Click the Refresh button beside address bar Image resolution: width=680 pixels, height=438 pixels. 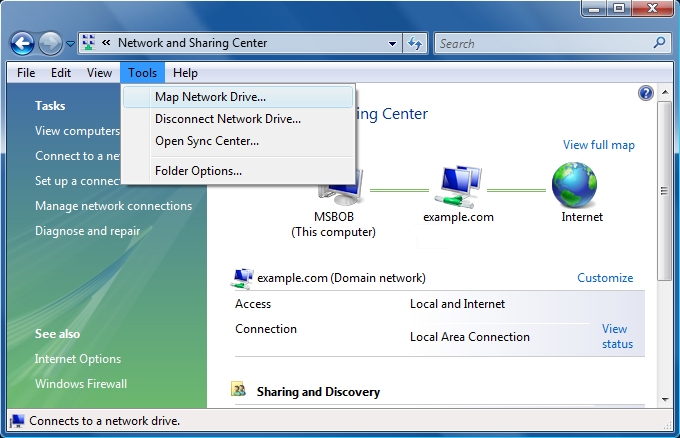coord(415,43)
